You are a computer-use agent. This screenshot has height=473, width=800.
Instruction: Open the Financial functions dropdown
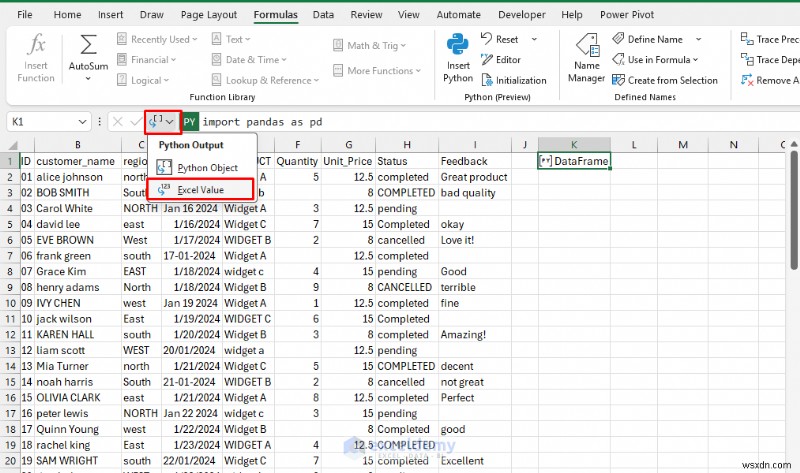point(147,60)
